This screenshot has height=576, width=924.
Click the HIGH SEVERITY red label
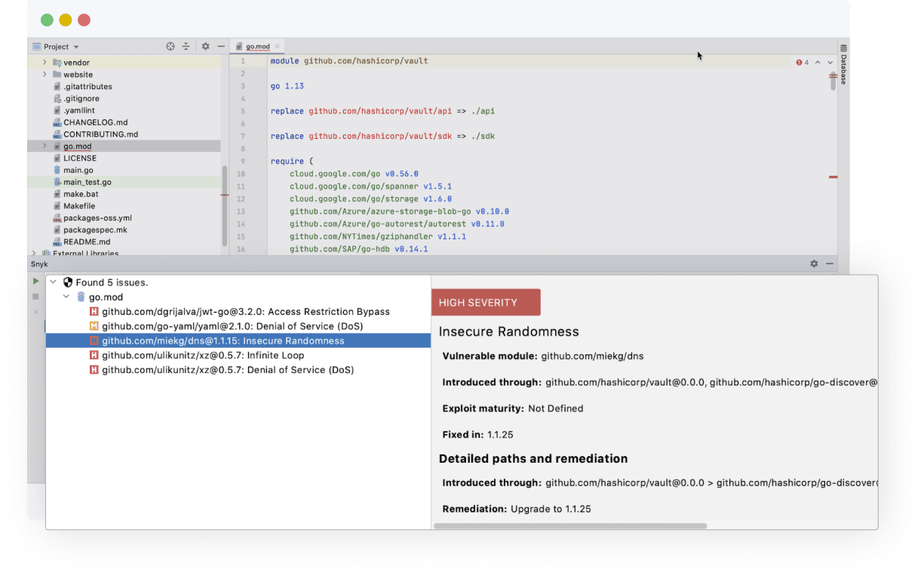[486, 303]
